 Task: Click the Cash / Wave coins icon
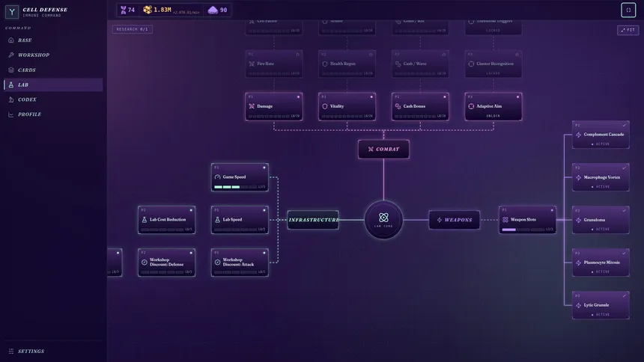(x=398, y=64)
